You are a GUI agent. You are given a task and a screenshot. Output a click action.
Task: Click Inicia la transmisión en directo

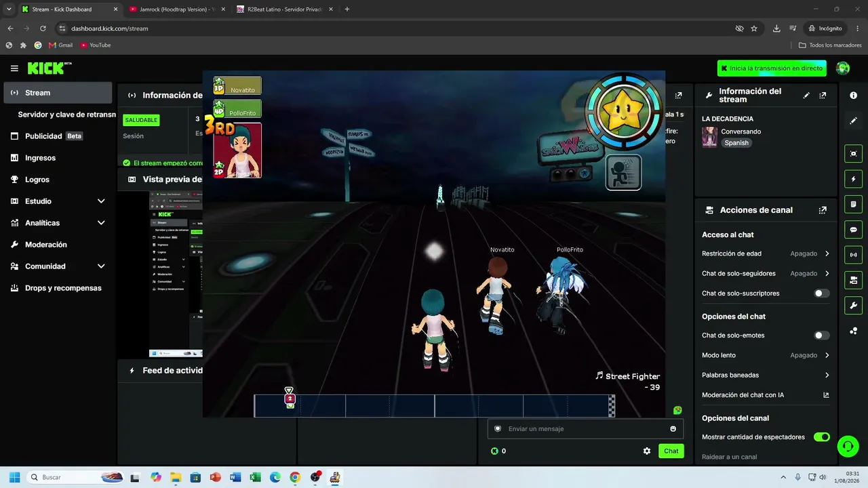click(772, 68)
